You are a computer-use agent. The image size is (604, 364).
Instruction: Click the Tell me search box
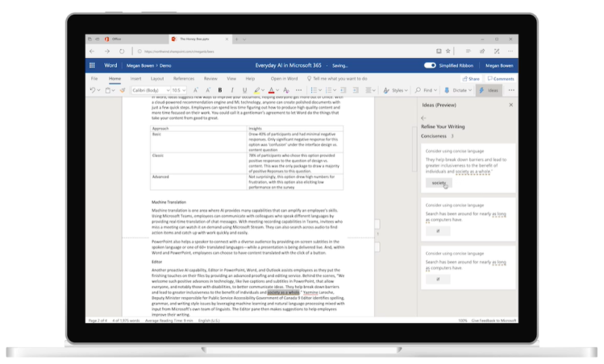[337, 78]
